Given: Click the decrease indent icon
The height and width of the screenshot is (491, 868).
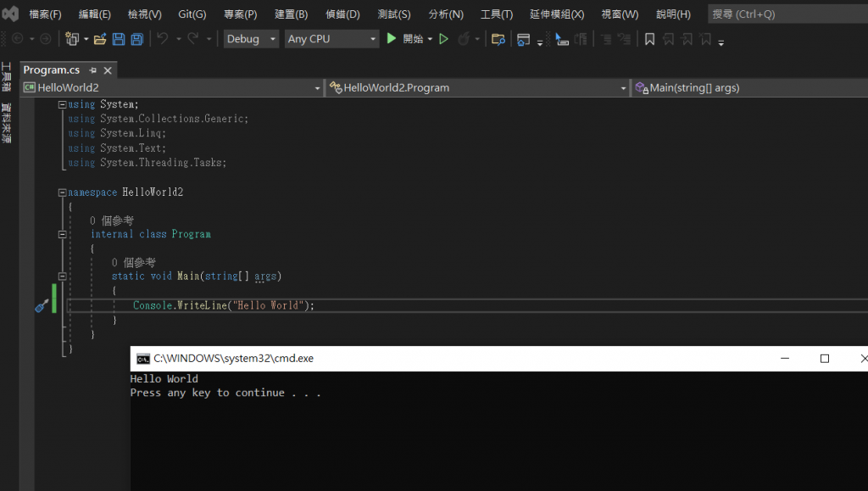Looking at the screenshot, I should click(606, 39).
